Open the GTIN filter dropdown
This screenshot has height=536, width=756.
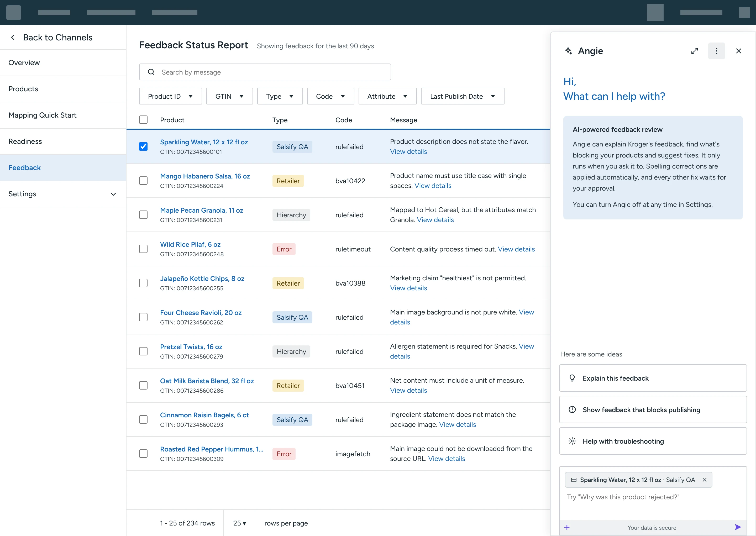click(x=229, y=96)
